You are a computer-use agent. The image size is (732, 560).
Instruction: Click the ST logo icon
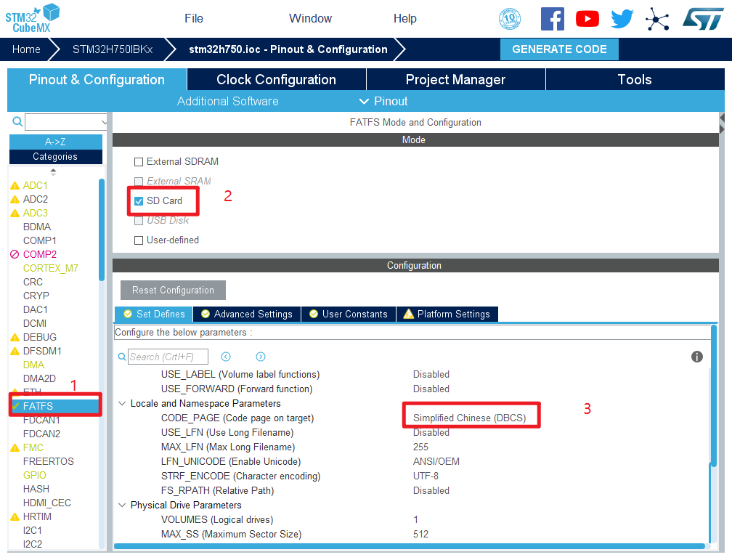(x=703, y=19)
